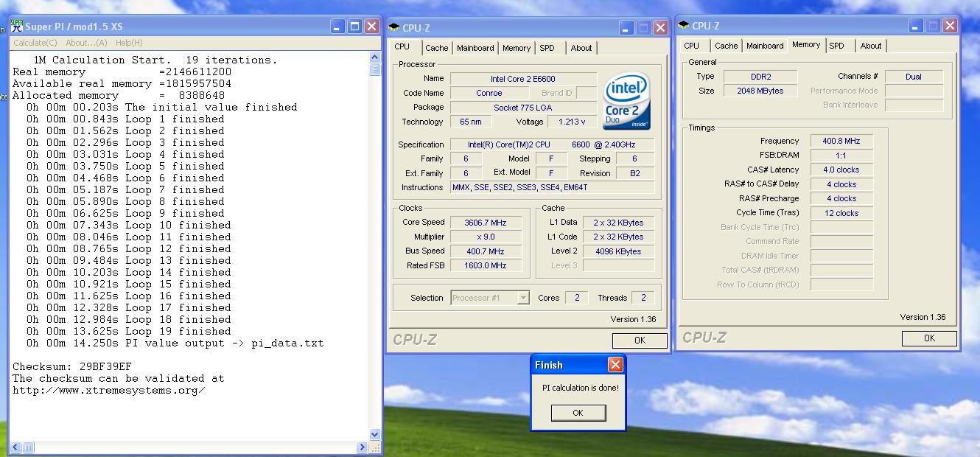Click the Rated FSB value 1603.0 MHz

[x=486, y=265]
